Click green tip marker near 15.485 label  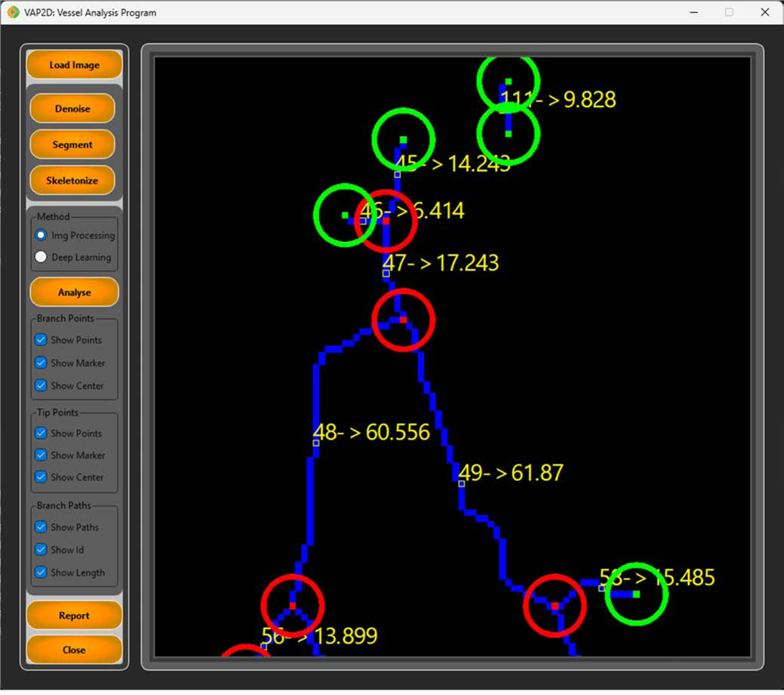[636, 594]
